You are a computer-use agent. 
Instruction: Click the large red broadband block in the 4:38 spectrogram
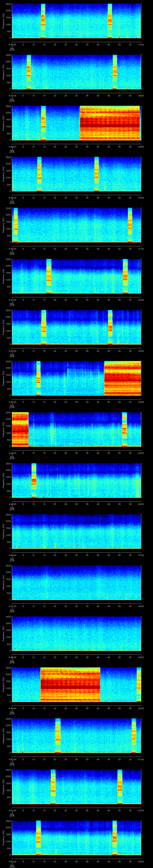pyautogui.click(x=110, y=123)
